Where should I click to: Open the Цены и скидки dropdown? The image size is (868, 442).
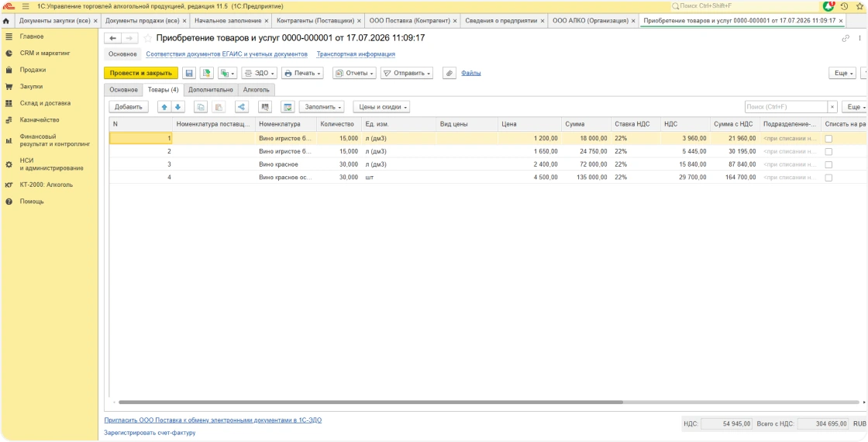pyautogui.click(x=381, y=107)
